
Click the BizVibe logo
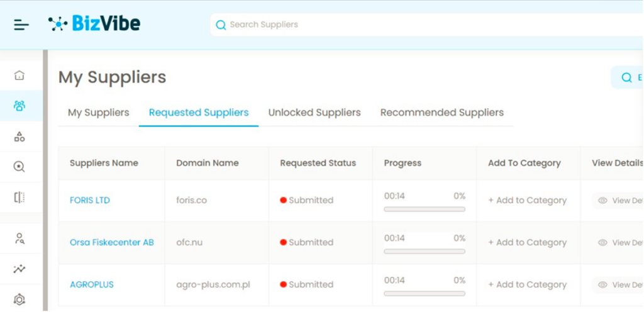pyautogui.click(x=94, y=24)
